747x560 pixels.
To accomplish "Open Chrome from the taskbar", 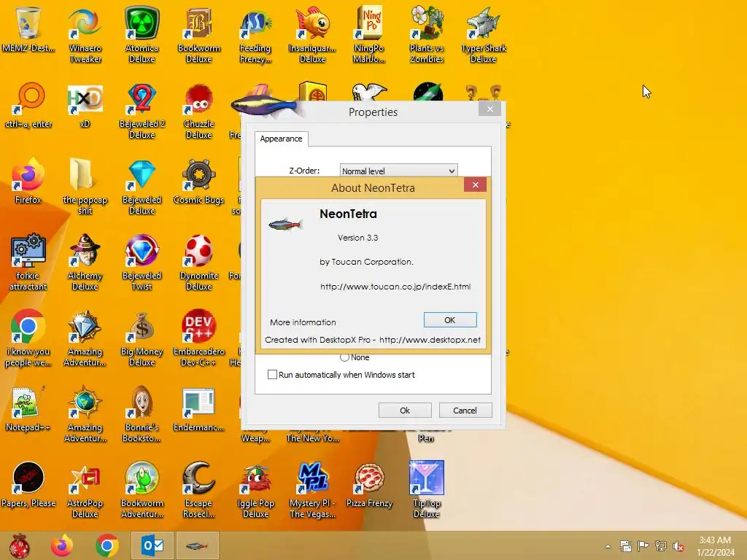I will [x=107, y=545].
